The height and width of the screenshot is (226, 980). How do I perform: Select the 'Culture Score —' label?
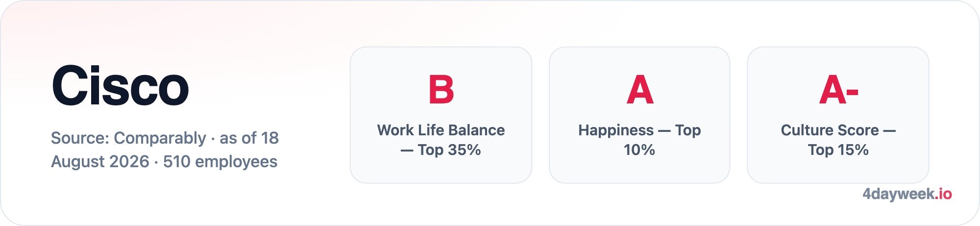838,130
